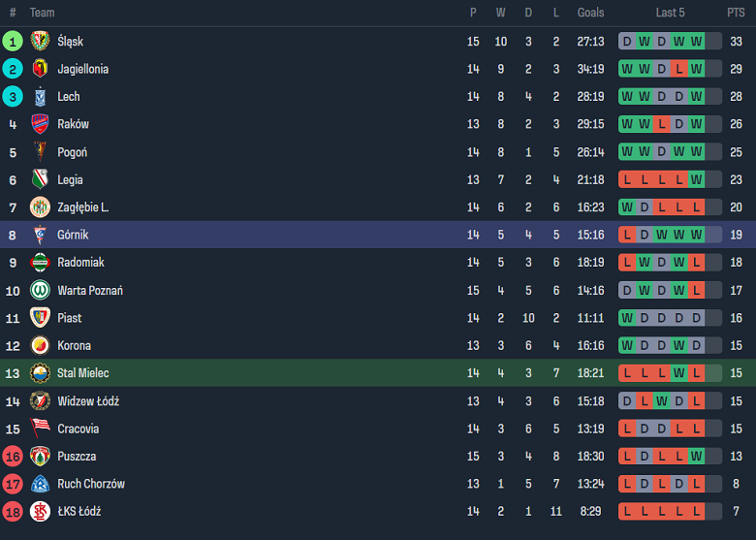Click the Goals column header
Viewport: 756px width, 540px height.
click(x=590, y=13)
